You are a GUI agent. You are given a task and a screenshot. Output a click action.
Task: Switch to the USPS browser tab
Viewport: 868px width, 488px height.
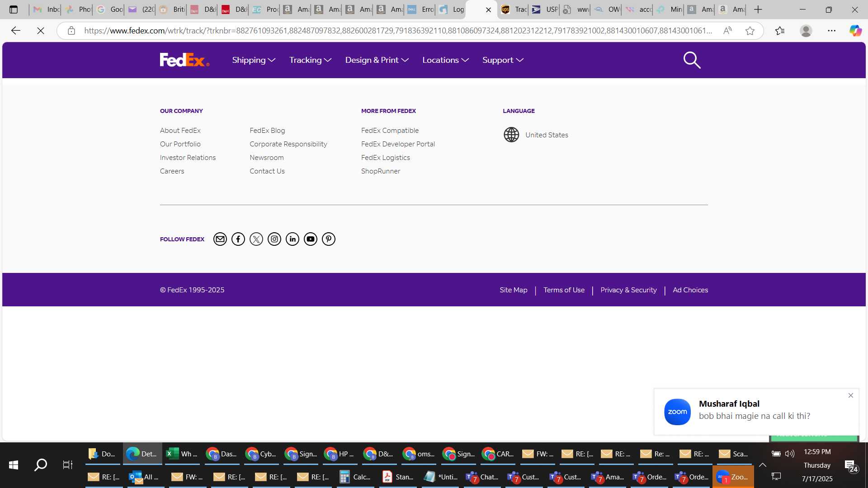(544, 9)
